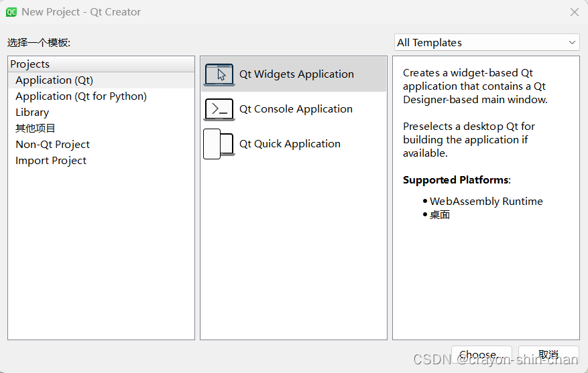The width and height of the screenshot is (588, 373).
Task: Select Import Project in the list
Action: [x=51, y=161]
